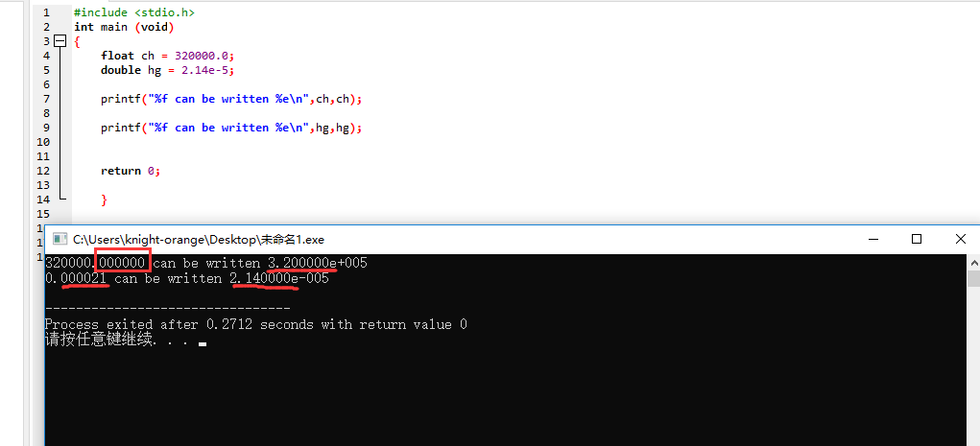Click the opening brace on line 3
This screenshot has width=980, height=446.
coord(77,41)
